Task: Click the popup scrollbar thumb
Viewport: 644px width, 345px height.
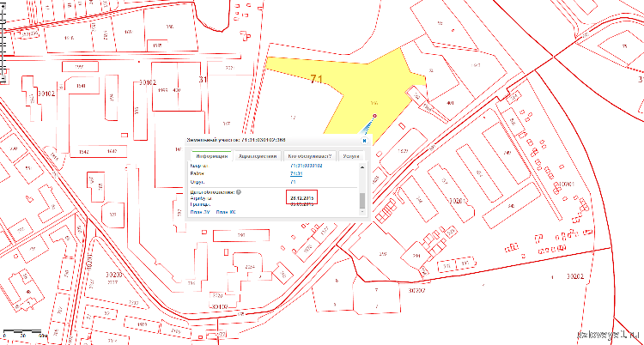Action: 361,201
